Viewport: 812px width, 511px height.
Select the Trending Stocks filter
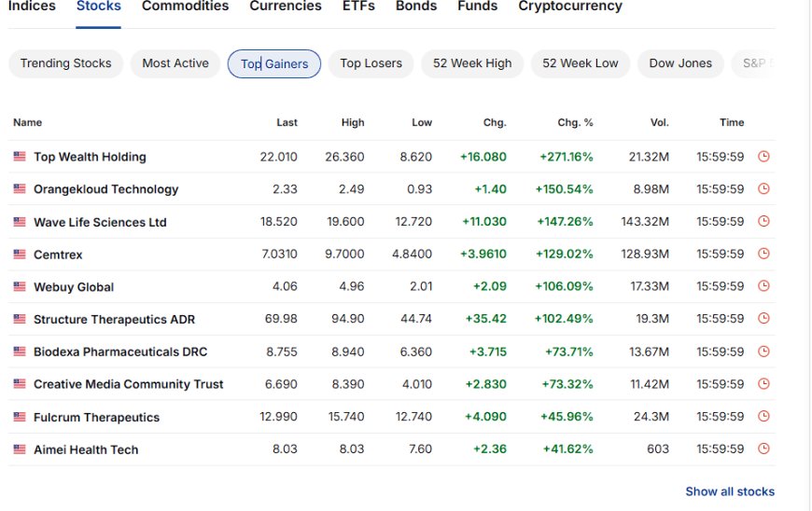pyautogui.click(x=65, y=63)
